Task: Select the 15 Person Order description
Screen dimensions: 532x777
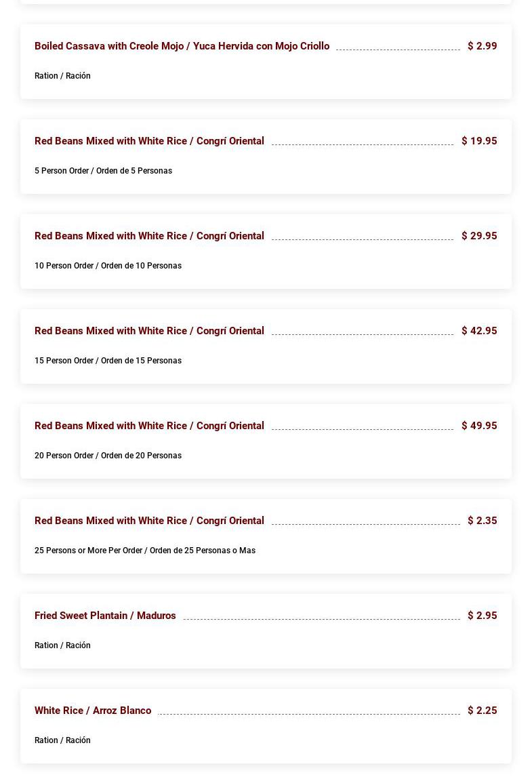Action: tap(108, 361)
